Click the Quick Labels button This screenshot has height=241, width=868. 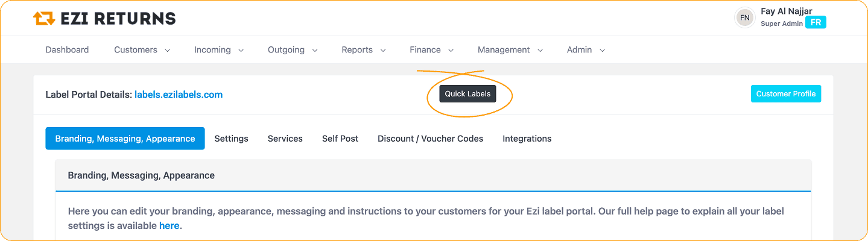click(x=467, y=94)
